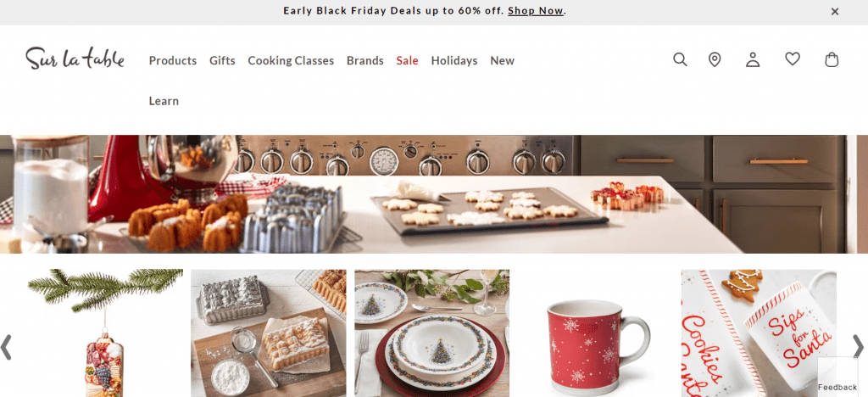Dismiss the Black Friday promo banner
The width and height of the screenshot is (868, 397).
[835, 12]
